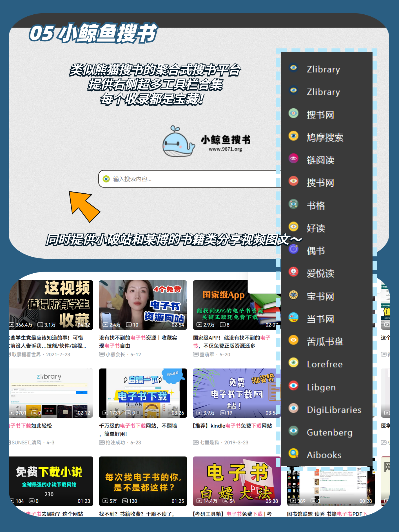Click the purple 偶书 icon
Viewport: 399px width, 532px height.
click(x=293, y=249)
